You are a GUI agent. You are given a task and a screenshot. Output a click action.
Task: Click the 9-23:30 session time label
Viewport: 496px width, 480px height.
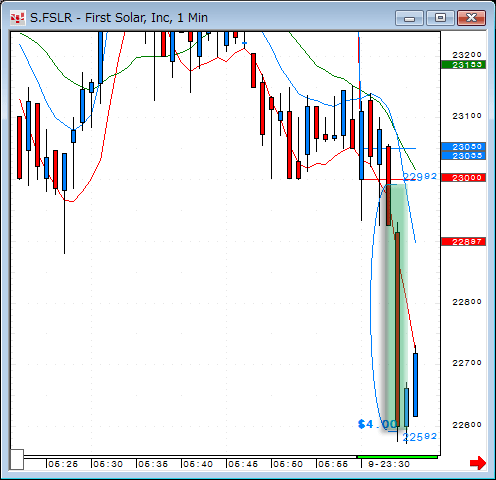tap(389, 464)
